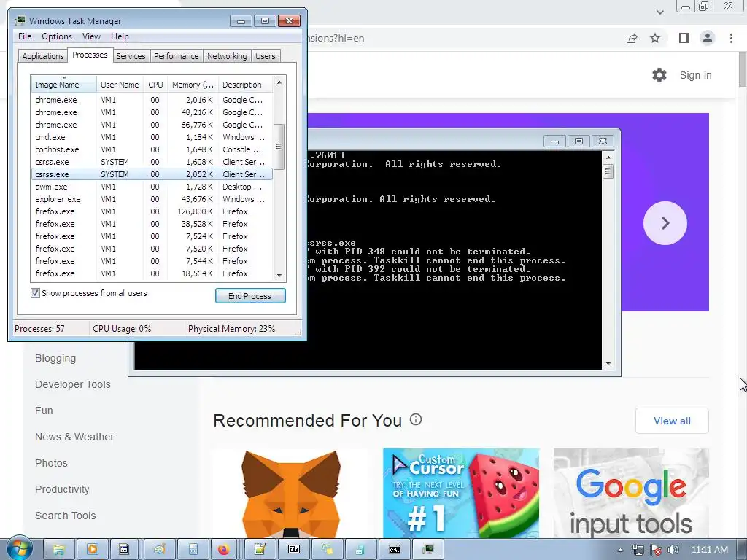
Task: Click the Chrome profile avatar icon
Action: click(708, 38)
